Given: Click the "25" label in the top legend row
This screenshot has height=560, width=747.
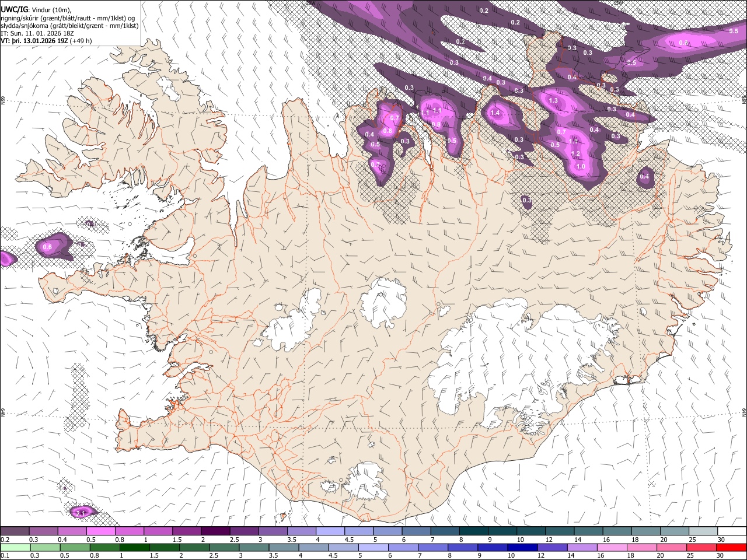Looking at the screenshot, I should (x=692, y=540).
